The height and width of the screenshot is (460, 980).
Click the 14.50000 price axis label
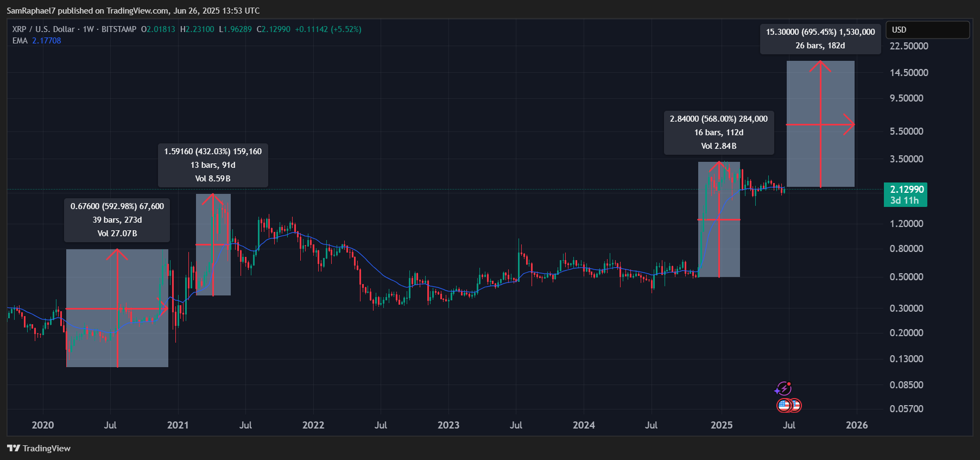tap(909, 73)
